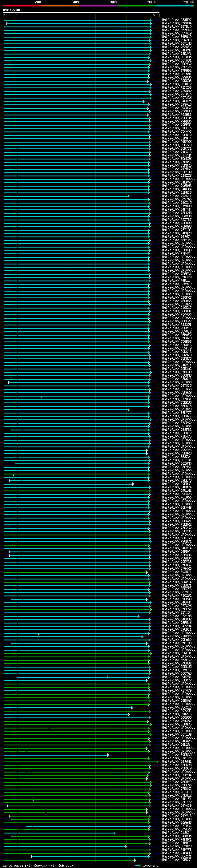Select the UniRef100_B3RKQ0 label

pyautogui.click(x=177, y=250)
